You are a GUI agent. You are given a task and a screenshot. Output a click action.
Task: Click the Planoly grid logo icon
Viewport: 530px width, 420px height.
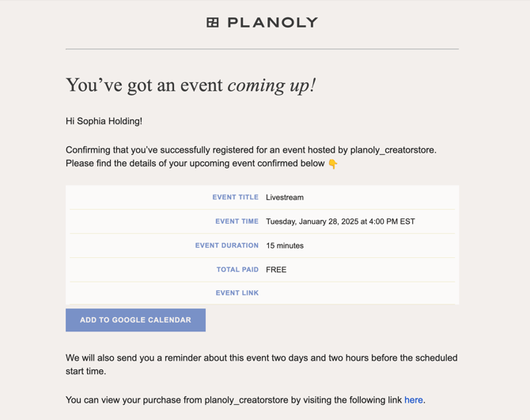pyautogui.click(x=213, y=23)
